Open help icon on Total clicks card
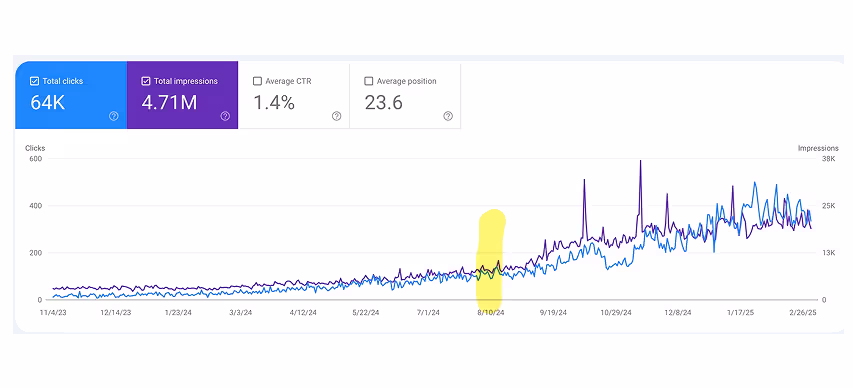 [x=114, y=116]
